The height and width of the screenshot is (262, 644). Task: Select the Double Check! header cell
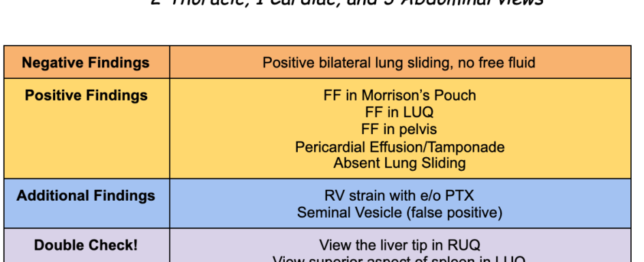point(87,245)
